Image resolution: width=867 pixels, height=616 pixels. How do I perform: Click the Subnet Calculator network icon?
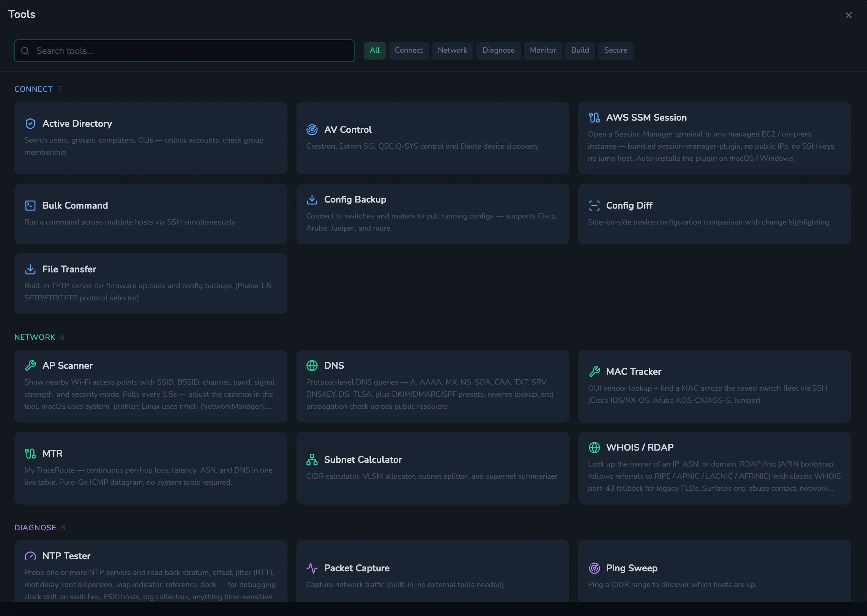click(312, 460)
